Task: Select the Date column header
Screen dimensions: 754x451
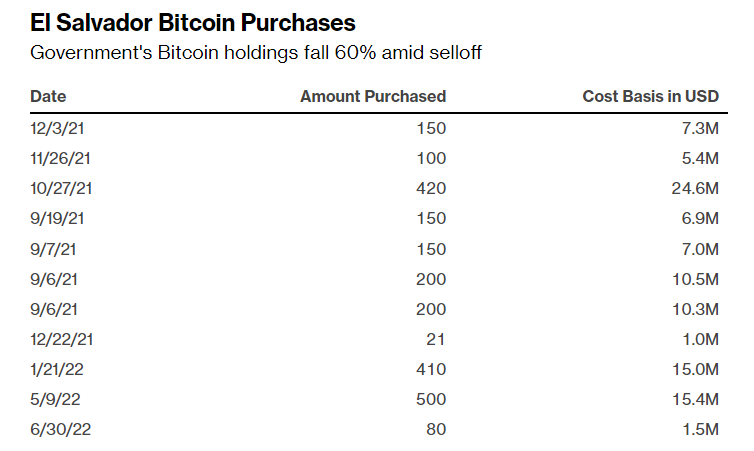Action: pos(47,97)
